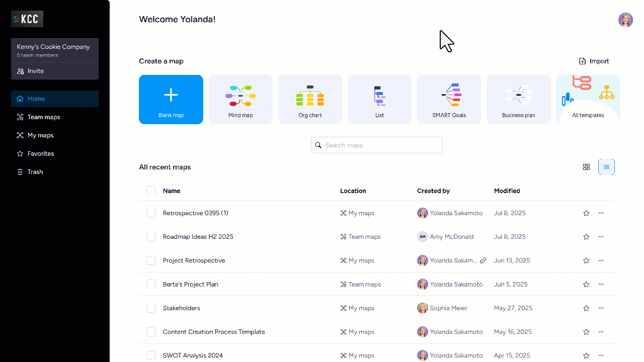Open the Stakeholders map
Image resolution: width=644 pixels, height=362 pixels.
click(182, 308)
